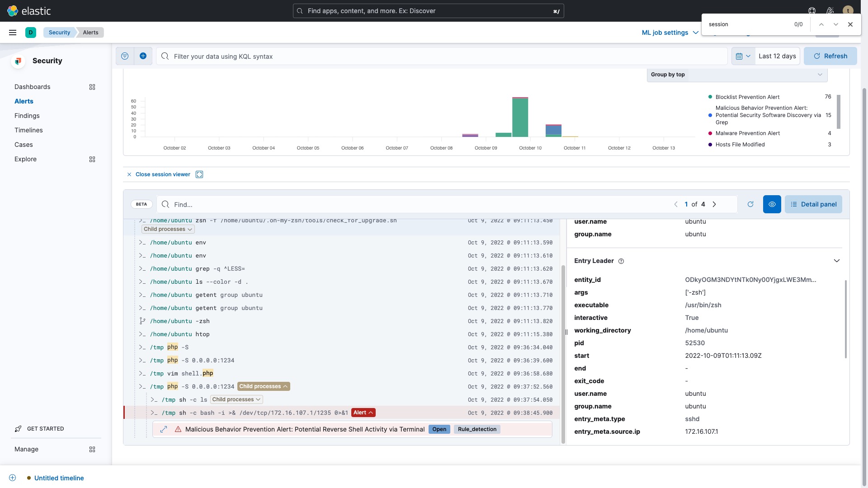Click the Refresh button
The height and width of the screenshot is (488, 868).
click(x=830, y=56)
